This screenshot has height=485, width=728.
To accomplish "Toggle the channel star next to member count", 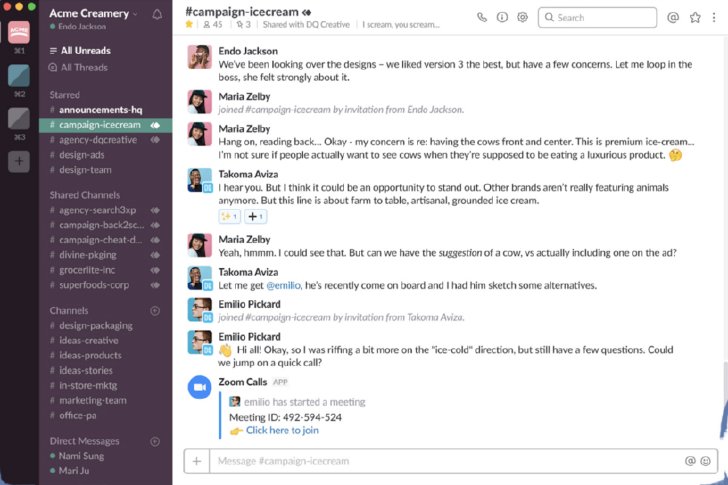I will pyautogui.click(x=189, y=25).
